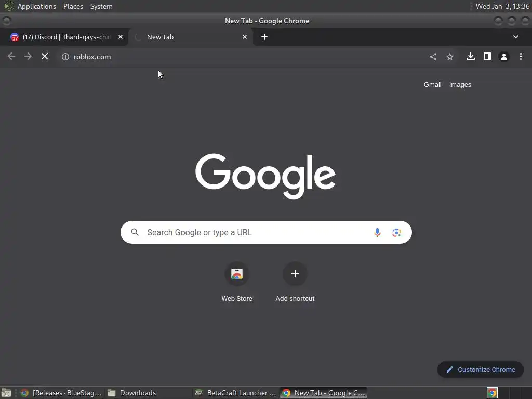Share this page icon in address bar
The image size is (532, 399).
(433, 57)
